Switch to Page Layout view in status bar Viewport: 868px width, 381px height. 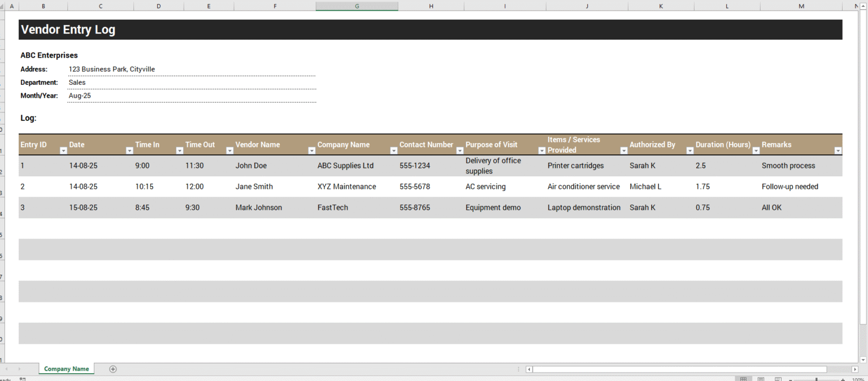(761, 379)
